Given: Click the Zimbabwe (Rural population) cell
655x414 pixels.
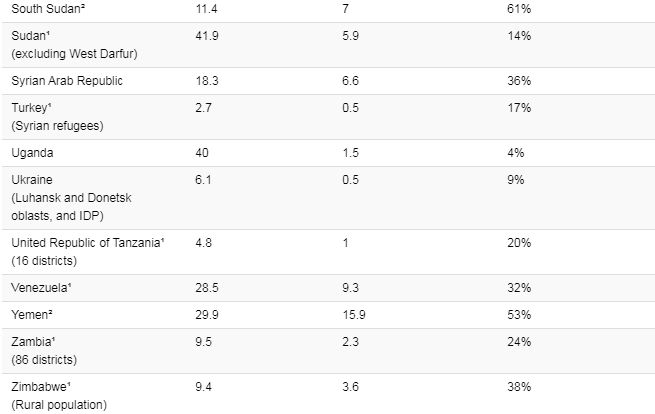Looking at the screenshot, I should pyautogui.click(x=62, y=395).
